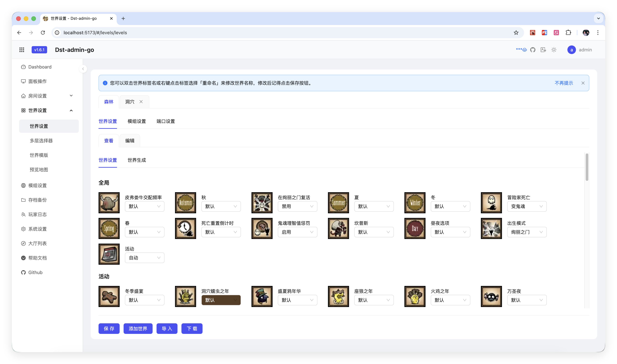Reload the page
Screen dimensions: 617x364
point(43,33)
